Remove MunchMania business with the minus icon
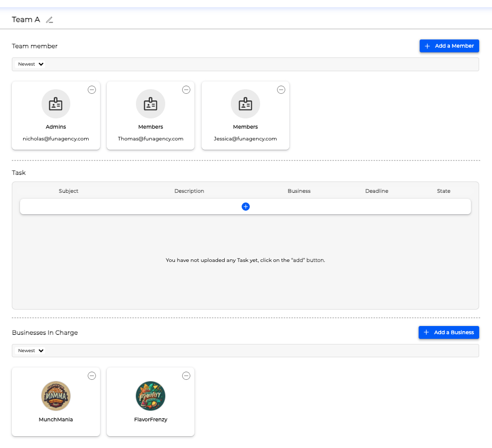The height and width of the screenshot is (448, 492). tap(92, 376)
